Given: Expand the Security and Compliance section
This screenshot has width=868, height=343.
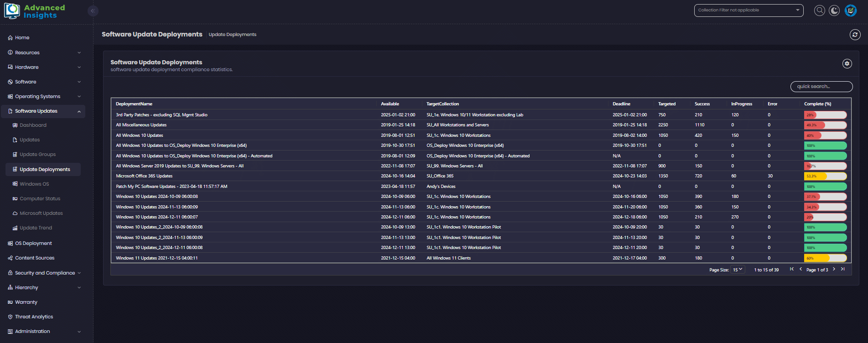Looking at the screenshot, I should (44, 273).
